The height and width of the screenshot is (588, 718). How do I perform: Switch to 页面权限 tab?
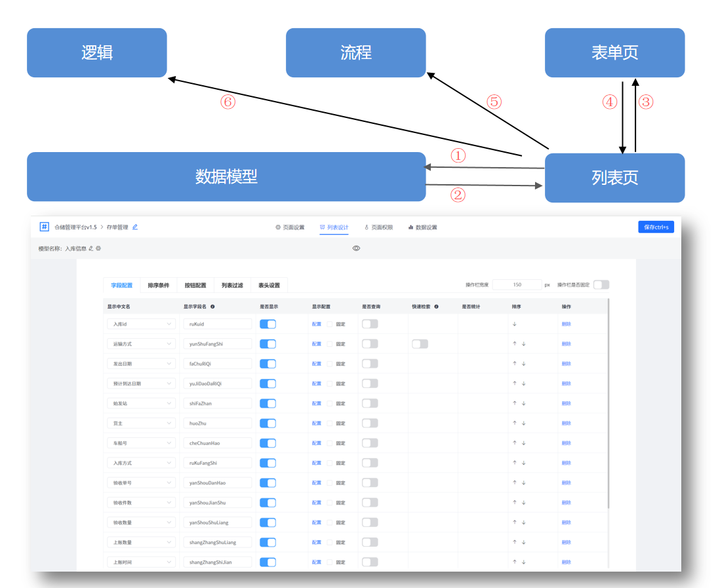coord(379,227)
